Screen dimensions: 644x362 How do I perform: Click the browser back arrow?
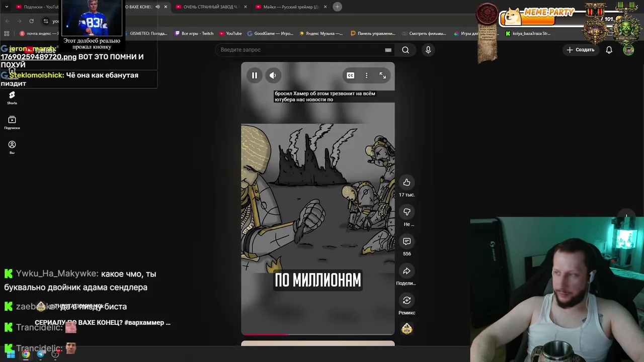(x=7, y=21)
